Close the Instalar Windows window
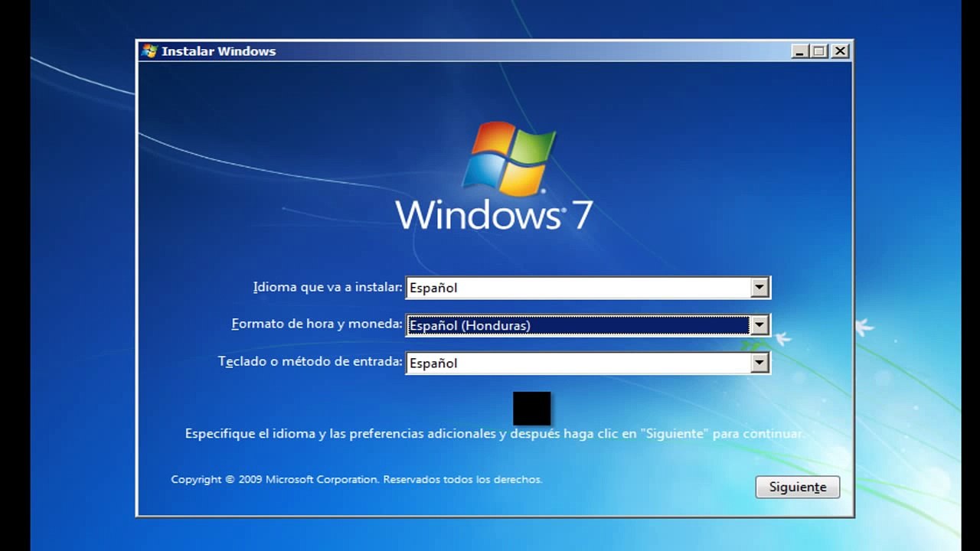The height and width of the screenshot is (551, 980). point(840,51)
